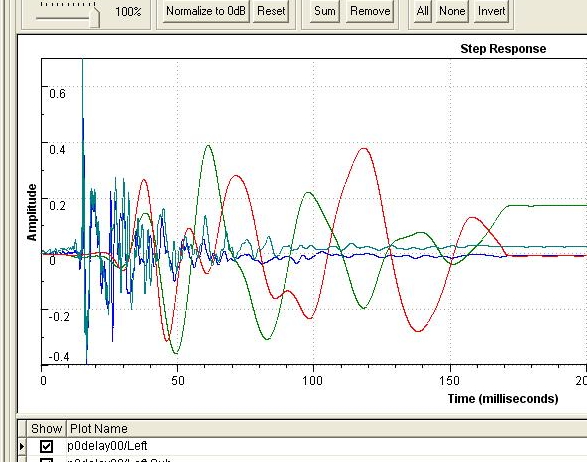The height and width of the screenshot is (462, 587).
Task: Click the blue spike near graph start
Action: click(x=83, y=119)
